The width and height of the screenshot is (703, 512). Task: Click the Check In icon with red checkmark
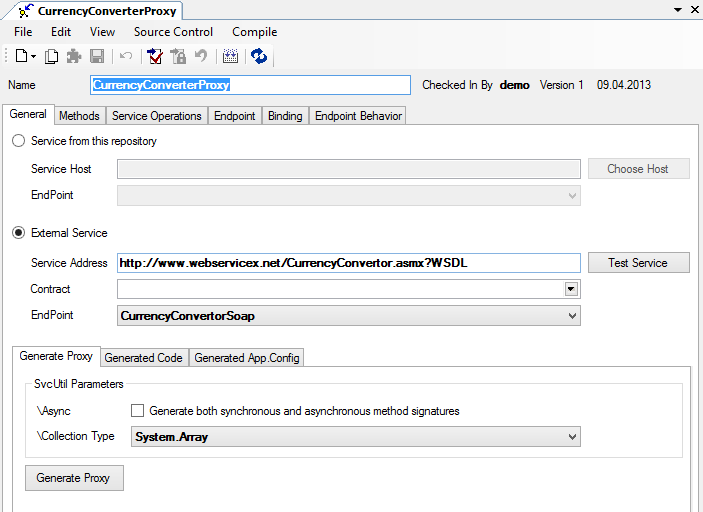[x=155, y=57]
